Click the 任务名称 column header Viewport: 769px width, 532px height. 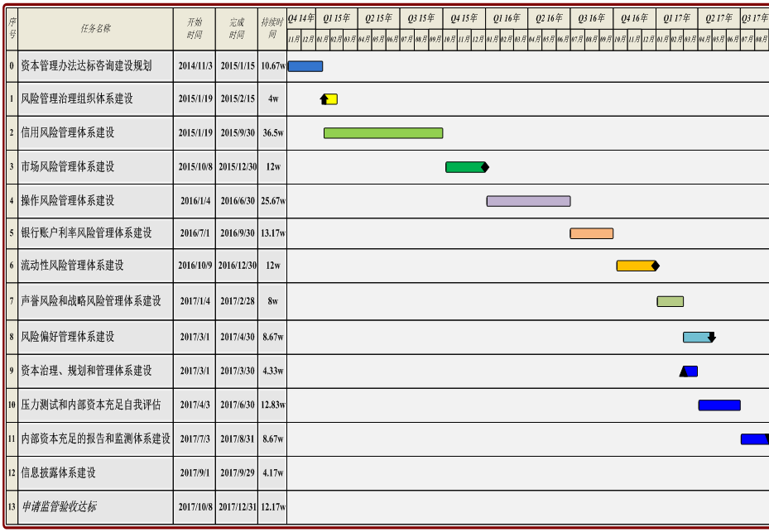coord(95,29)
